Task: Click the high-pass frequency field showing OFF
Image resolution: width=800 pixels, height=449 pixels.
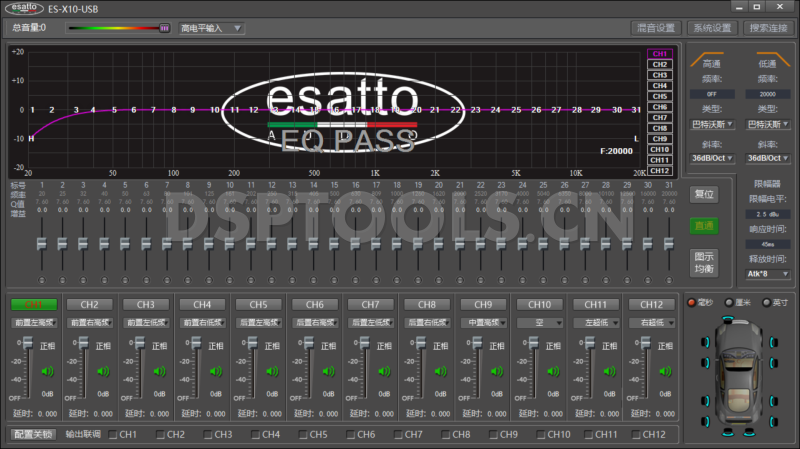Action: pos(712,94)
